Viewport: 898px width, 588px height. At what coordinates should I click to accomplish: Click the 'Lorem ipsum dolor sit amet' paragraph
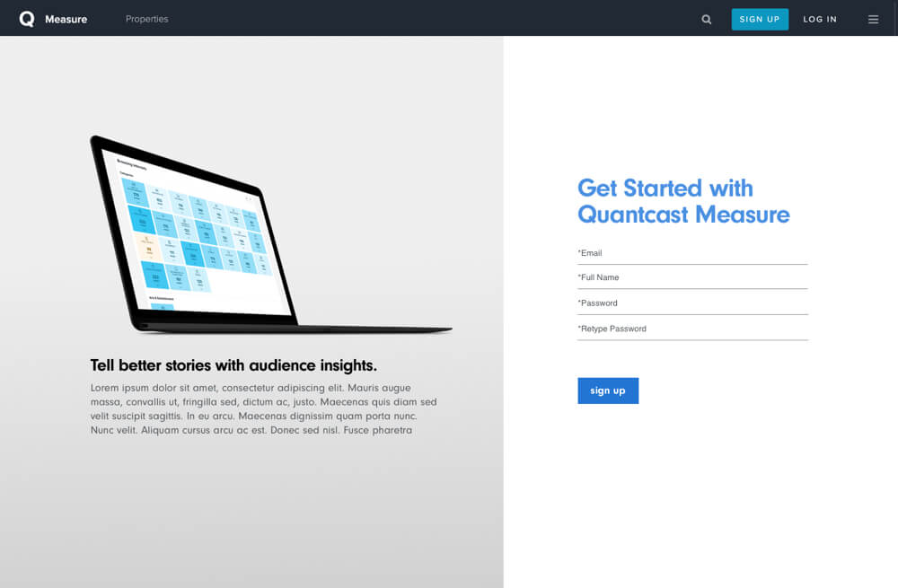(263, 408)
